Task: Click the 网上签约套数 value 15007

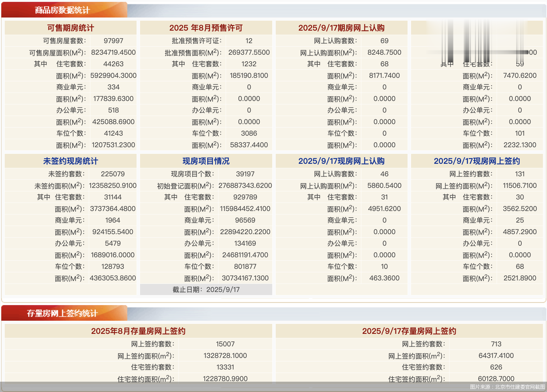Action: [x=225, y=344]
